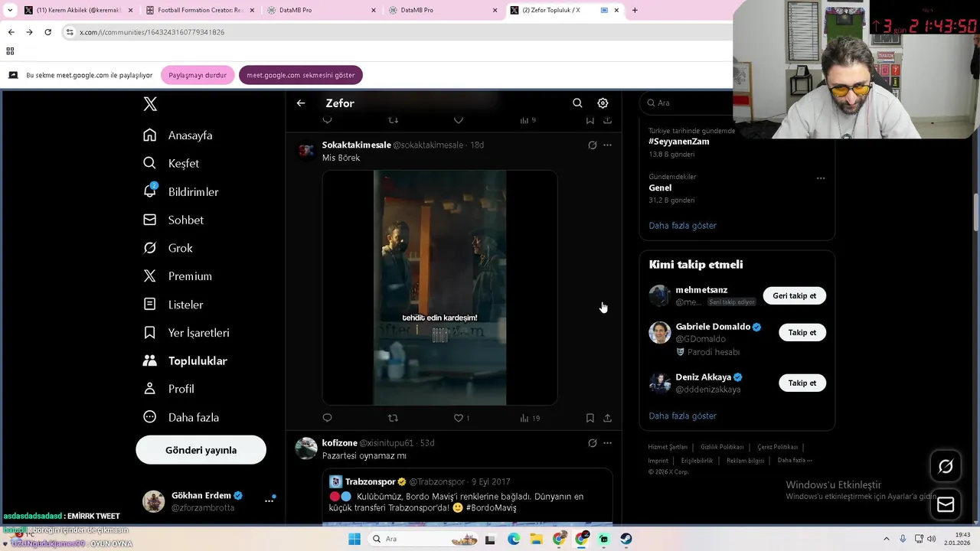Open the floating Grok button
The width and height of the screenshot is (980, 551).
[946, 466]
